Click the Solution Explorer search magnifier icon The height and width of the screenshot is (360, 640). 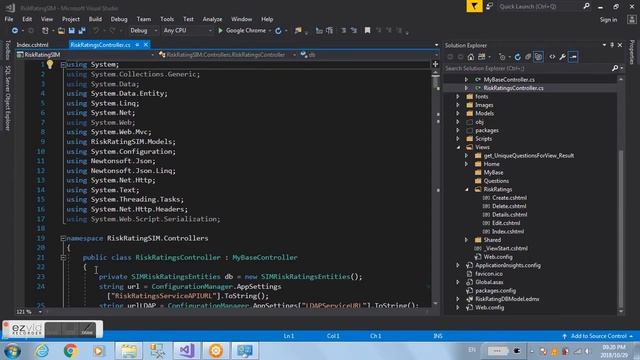pos(615,68)
